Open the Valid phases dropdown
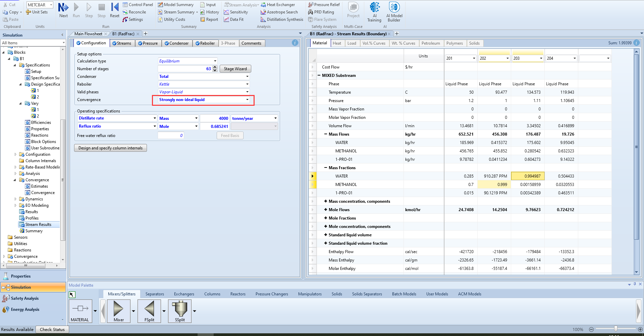The height and width of the screenshot is (336, 644). [247, 92]
